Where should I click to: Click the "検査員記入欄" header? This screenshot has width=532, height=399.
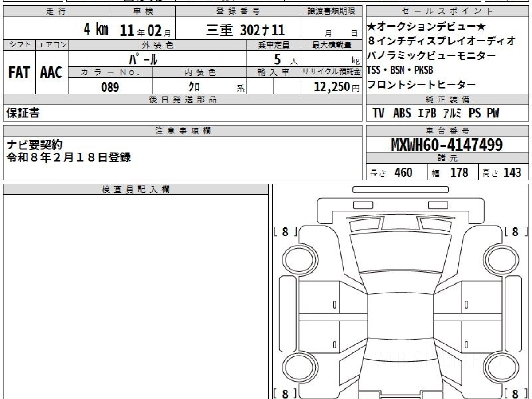click(x=136, y=189)
